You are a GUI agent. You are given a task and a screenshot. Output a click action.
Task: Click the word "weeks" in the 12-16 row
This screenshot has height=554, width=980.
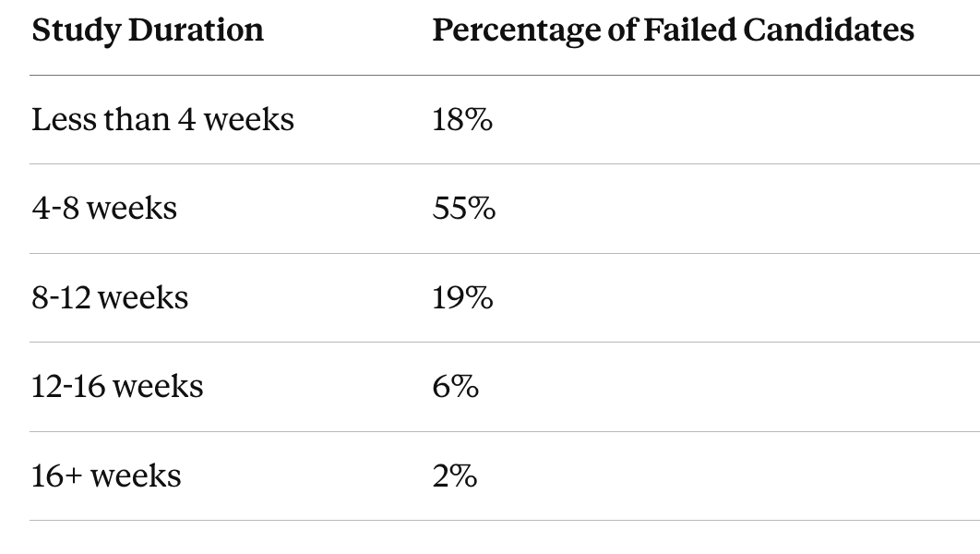coord(158,387)
